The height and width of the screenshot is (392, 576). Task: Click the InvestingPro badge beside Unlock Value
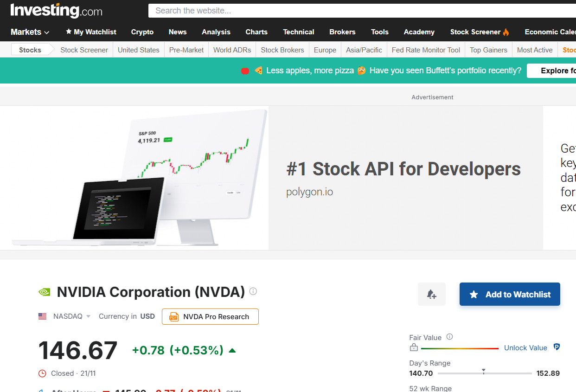[557, 347]
